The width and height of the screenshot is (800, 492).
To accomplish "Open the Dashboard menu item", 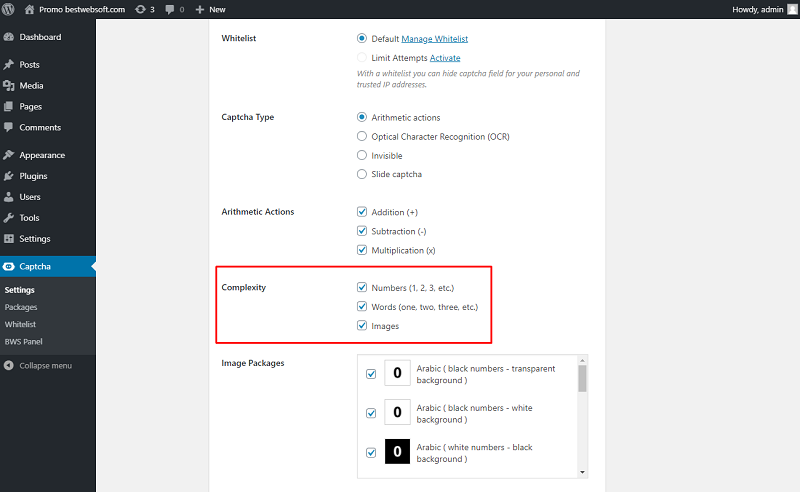I will (x=40, y=37).
